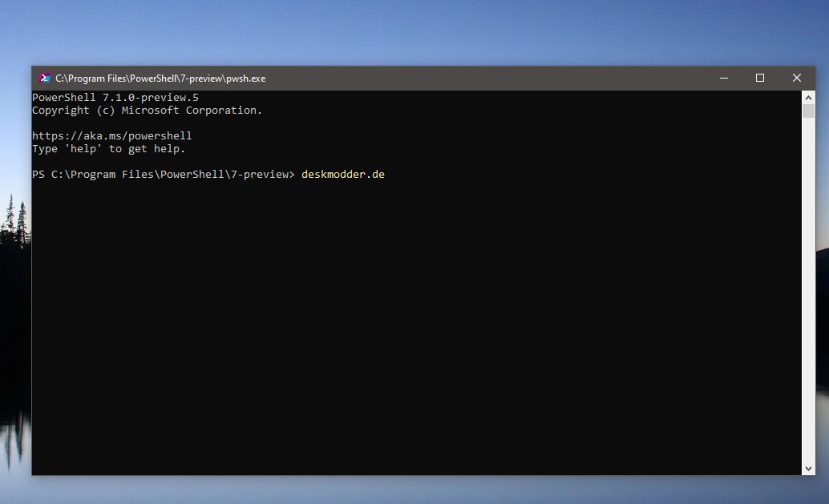Viewport: 829px width, 504px height.
Task: Close the pwsh.exe window
Action: [797, 79]
